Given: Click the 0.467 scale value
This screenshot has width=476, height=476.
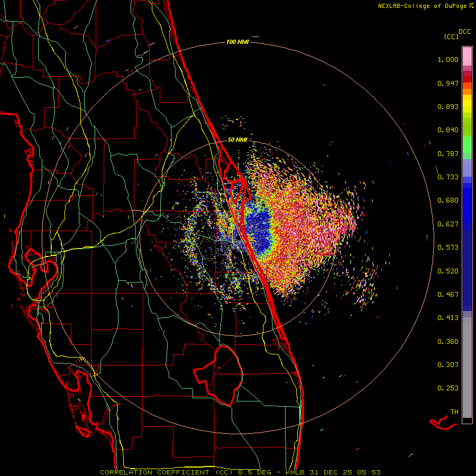Looking at the screenshot, I should (x=448, y=295).
